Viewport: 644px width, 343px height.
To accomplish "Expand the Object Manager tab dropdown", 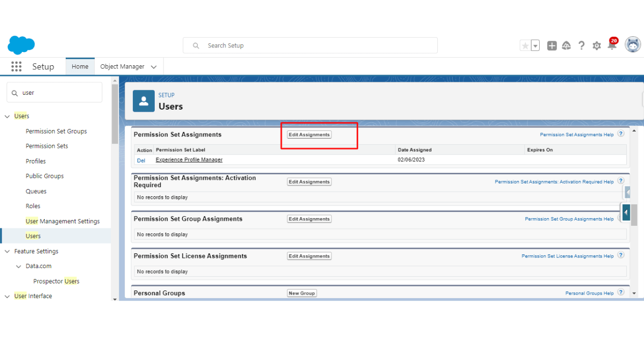I will click(x=154, y=67).
